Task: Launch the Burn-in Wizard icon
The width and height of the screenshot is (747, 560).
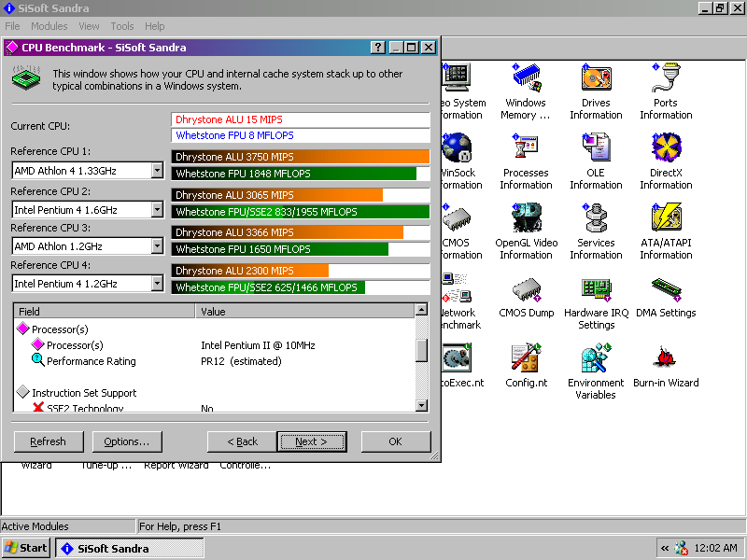Action: click(666, 358)
